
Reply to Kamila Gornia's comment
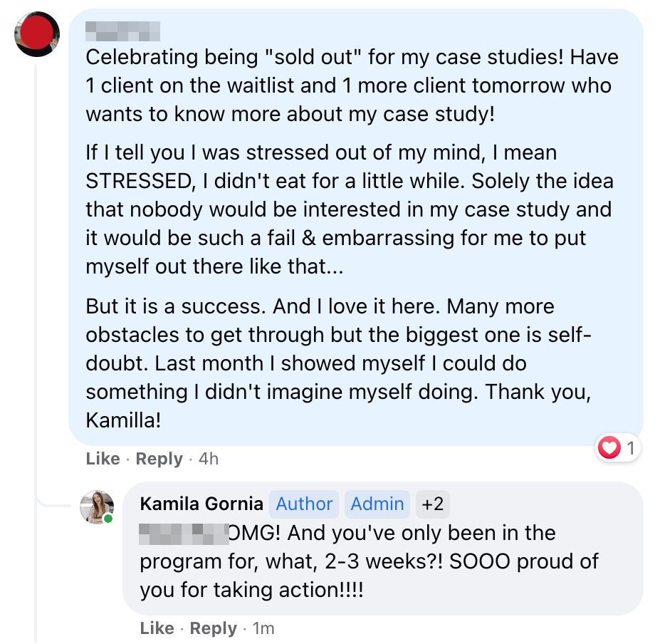(213, 628)
